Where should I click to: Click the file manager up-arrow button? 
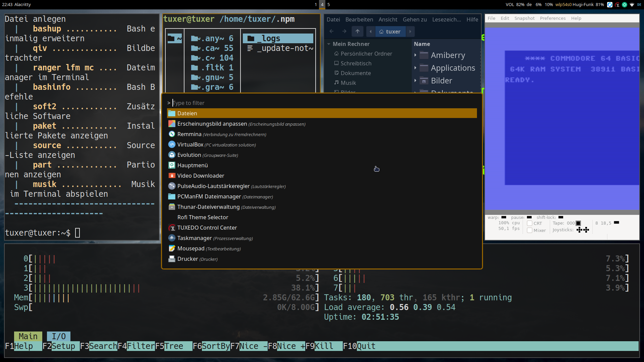(358, 32)
